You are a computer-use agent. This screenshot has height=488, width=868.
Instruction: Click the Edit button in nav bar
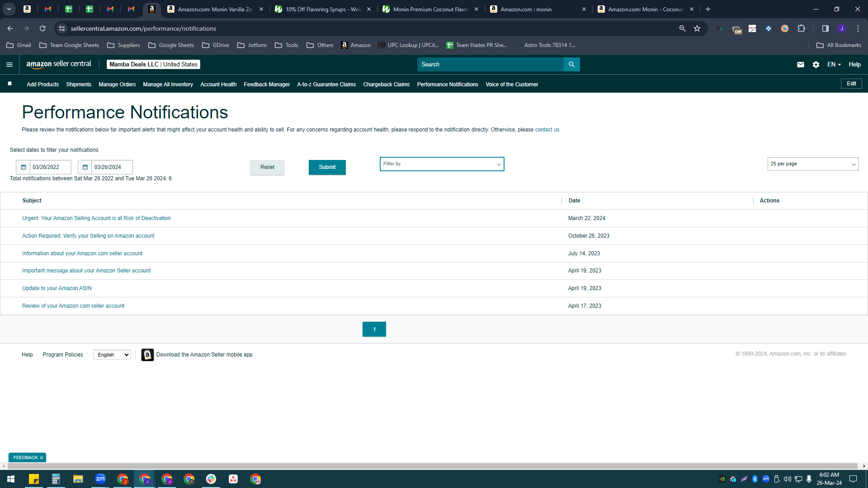pos(851,84)
